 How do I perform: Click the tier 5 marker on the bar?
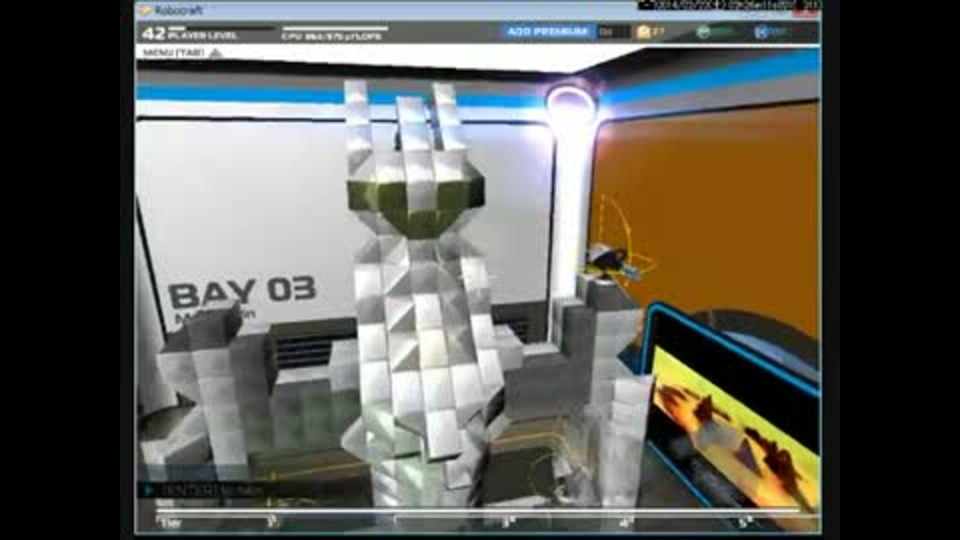[744, 522]
